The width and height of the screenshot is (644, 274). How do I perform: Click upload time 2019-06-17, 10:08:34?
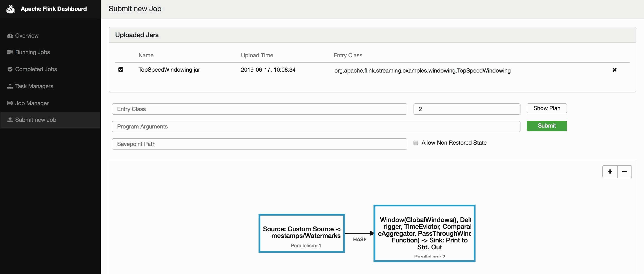click(268, 70)
